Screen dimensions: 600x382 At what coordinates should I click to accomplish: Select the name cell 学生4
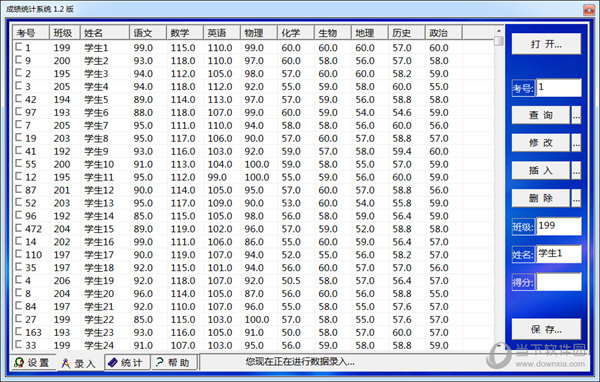tap(96, 87)
